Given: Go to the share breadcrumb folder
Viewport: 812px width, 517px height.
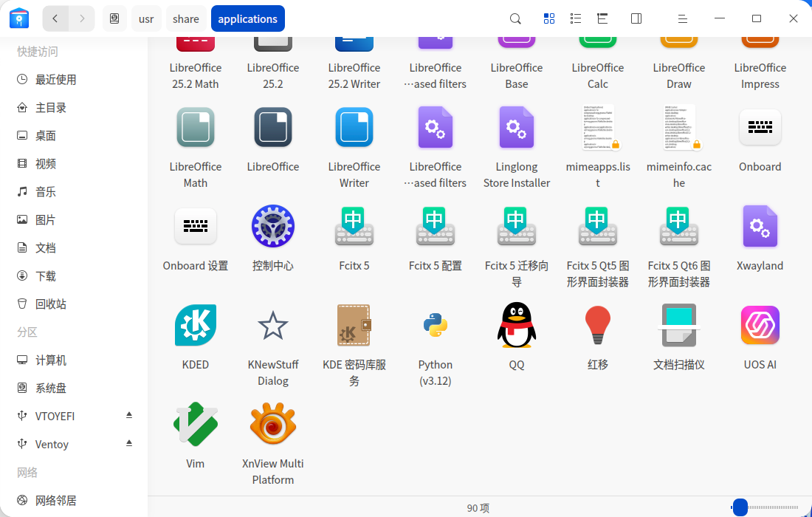Looking at the screenshot, I should pos(186,18).
